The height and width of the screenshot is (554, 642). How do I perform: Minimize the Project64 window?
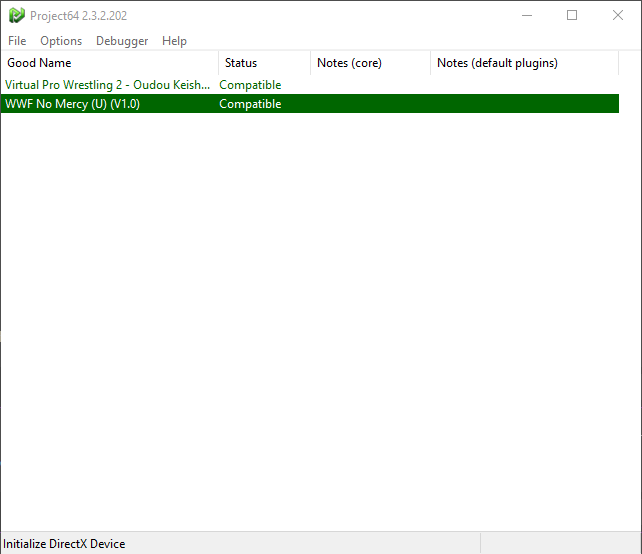coord(527,16)
